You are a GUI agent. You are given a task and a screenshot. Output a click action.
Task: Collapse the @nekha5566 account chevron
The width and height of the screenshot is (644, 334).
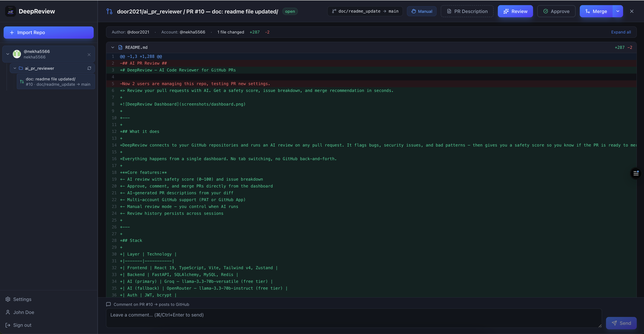[x=8, y=54]
